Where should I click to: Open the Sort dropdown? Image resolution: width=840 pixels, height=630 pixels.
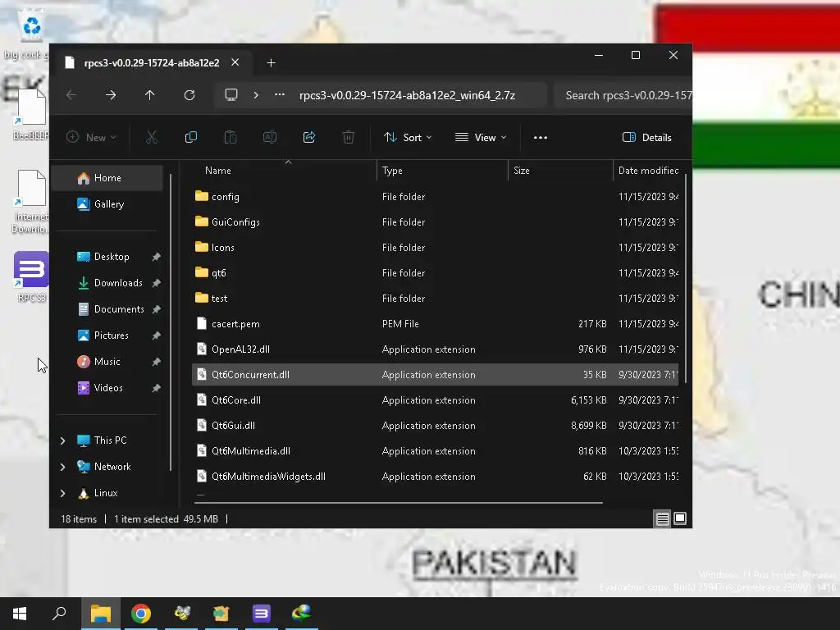408,138
